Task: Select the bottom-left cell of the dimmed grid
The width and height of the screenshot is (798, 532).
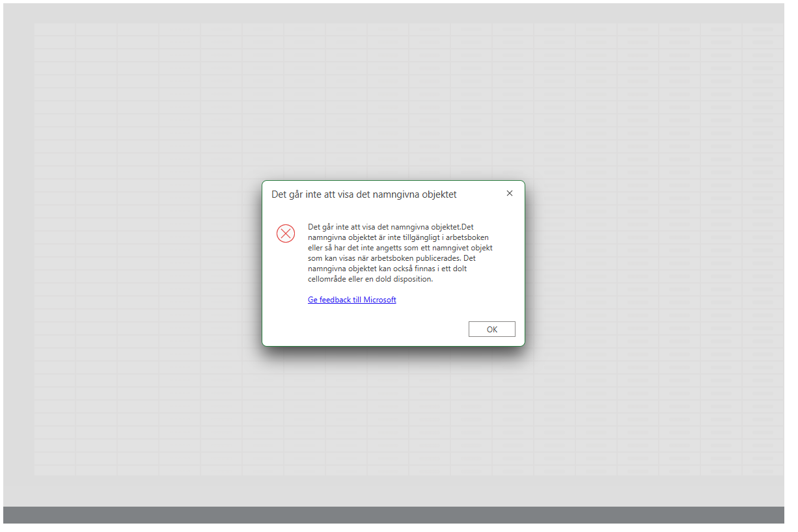Action: click(55, 470)
